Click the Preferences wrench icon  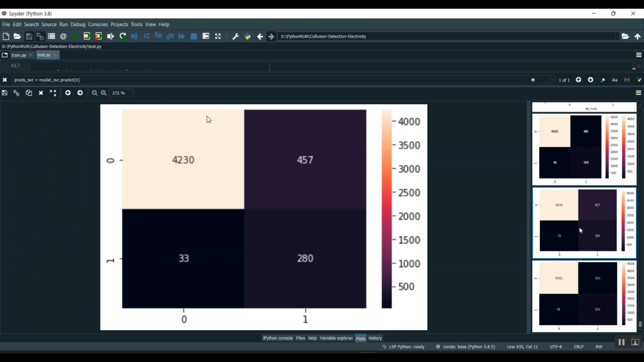coord(235,36)
